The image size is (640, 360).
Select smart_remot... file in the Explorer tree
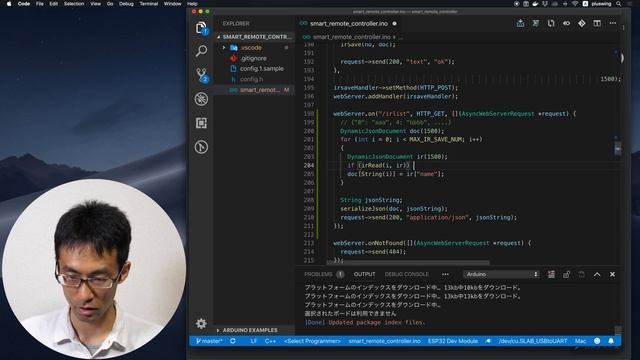(255, 90)
